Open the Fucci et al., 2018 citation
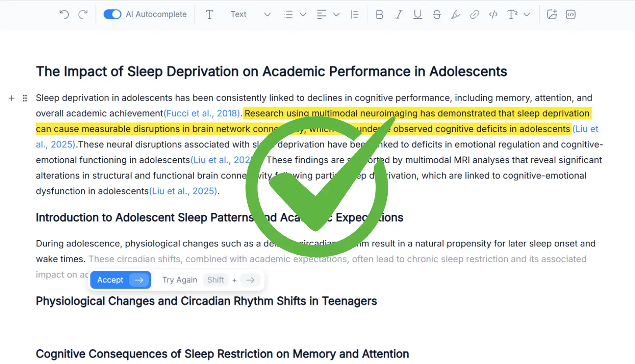Viewport: 635px width, 364px height. click(202, 114)
